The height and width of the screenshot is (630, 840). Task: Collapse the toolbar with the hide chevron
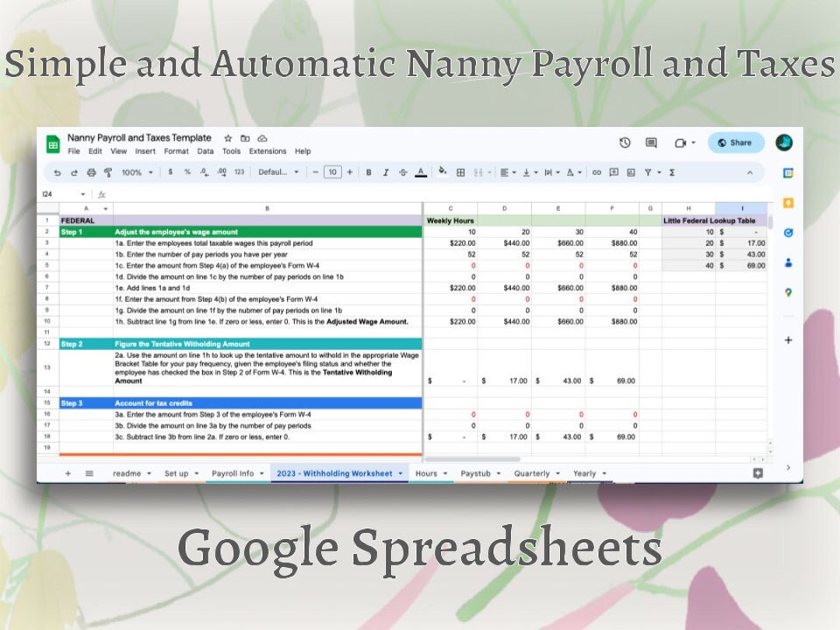tap(751, 172)
